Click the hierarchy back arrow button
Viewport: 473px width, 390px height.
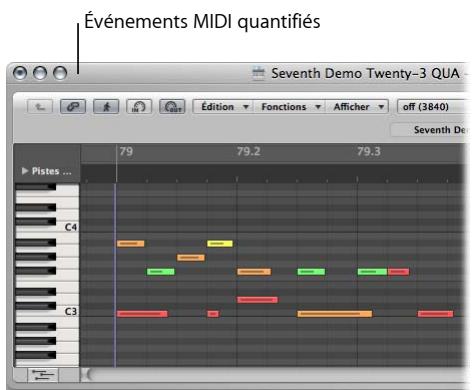[x=40, y=107]
